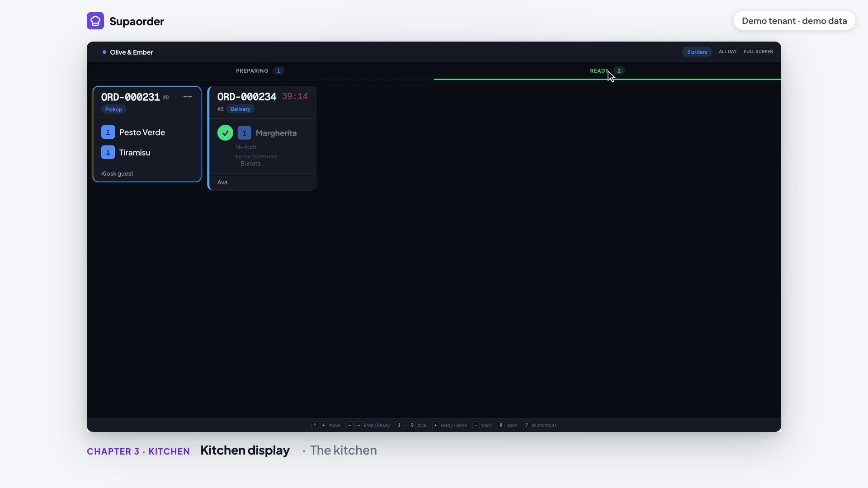
Task: Click quantity badge next to Pesto Verde
Action: (x=108, y=132)
